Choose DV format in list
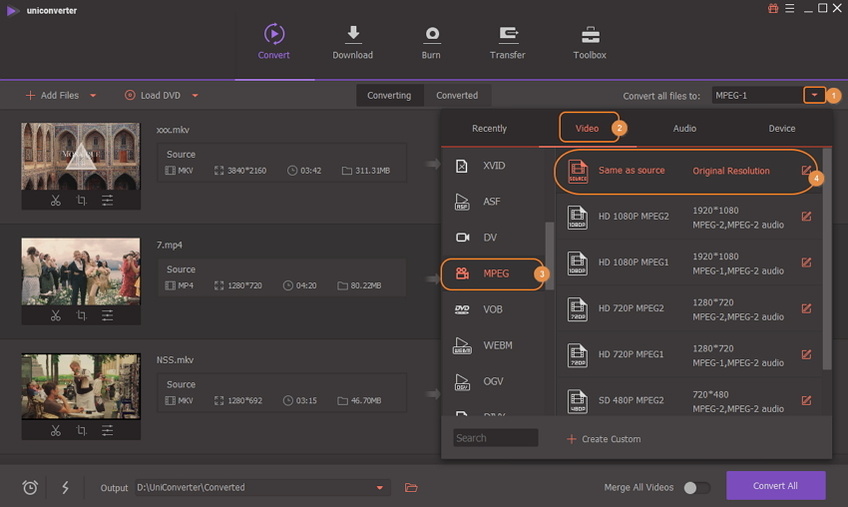This screenshot has height=507, width=848. [493, 238]
